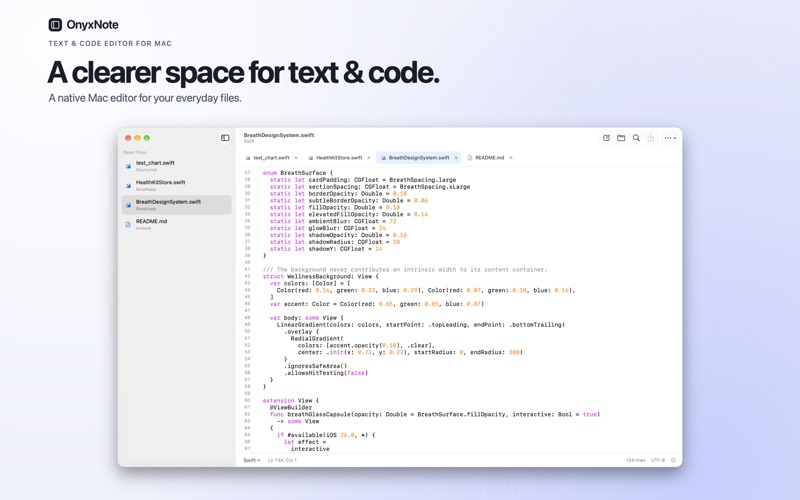
Task: Click the yellow minimize window button
Action: (137, 138)
